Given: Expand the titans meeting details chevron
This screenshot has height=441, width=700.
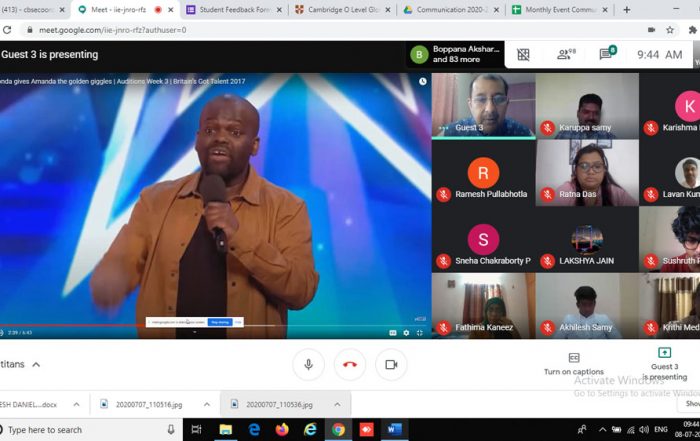Looking at the screenshot, I should point(36,365).
